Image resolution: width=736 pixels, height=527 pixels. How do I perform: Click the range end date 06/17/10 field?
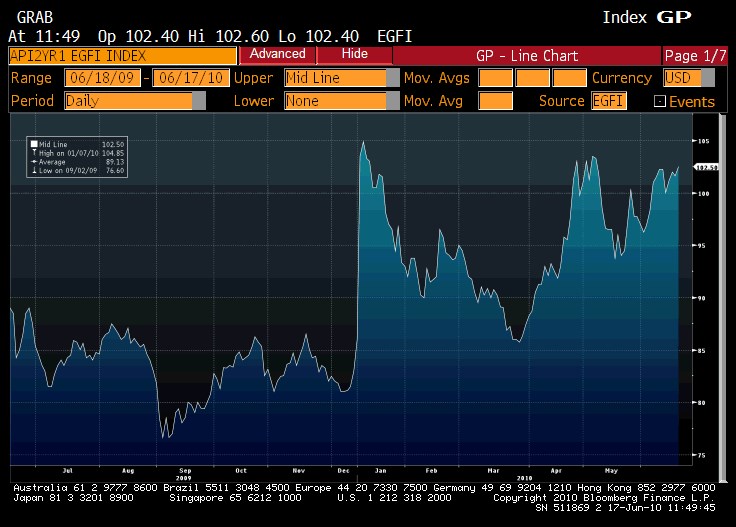(190, 78)
